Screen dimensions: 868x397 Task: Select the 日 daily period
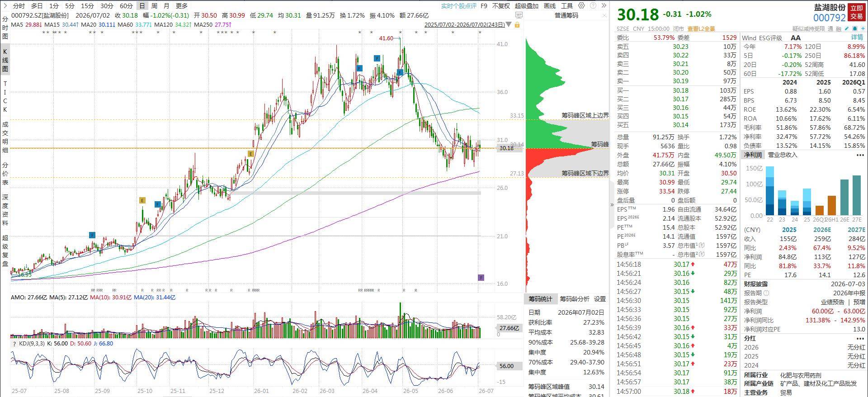142,6
